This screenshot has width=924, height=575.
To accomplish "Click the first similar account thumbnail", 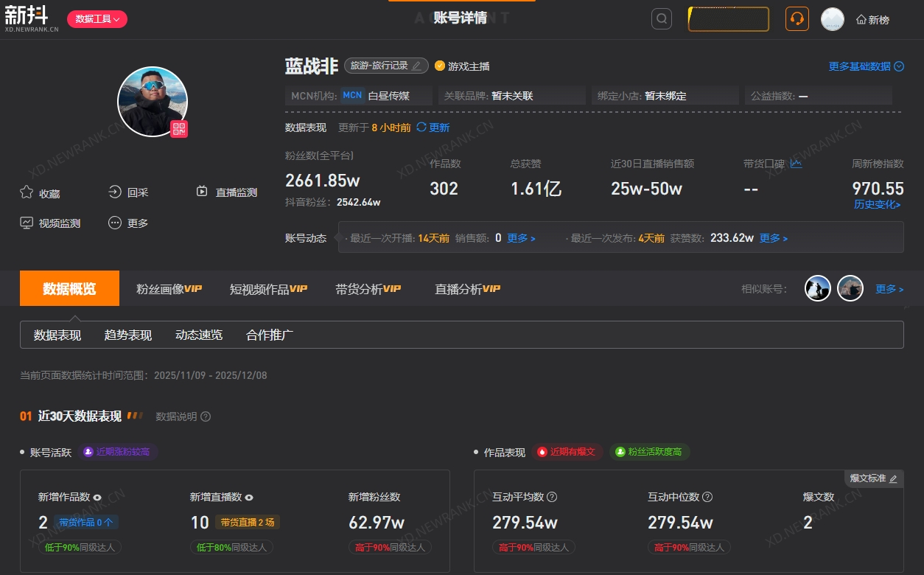I will coord(817,288).
